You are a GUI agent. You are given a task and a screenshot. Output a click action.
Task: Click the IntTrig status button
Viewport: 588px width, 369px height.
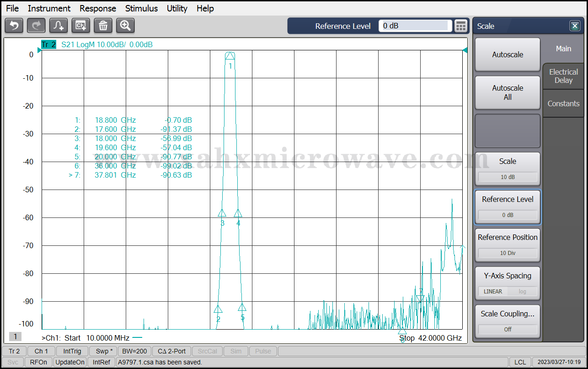click(x=72, y=351)
